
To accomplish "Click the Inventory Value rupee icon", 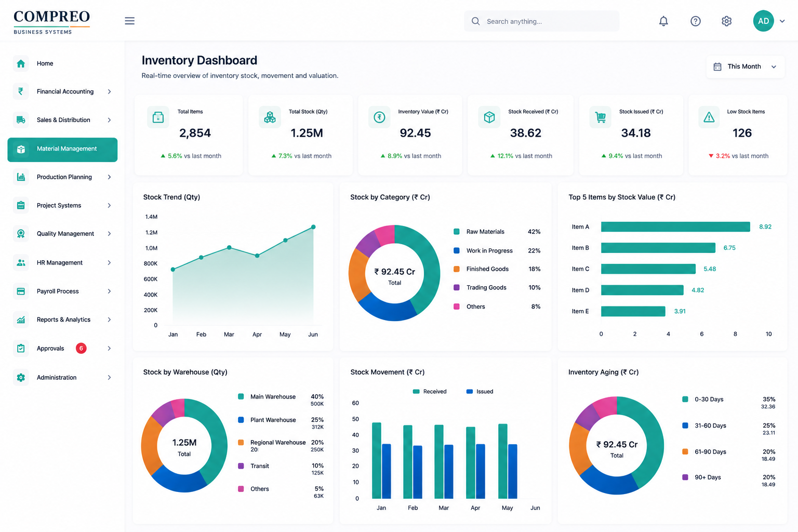I will (x=380, y=117).
